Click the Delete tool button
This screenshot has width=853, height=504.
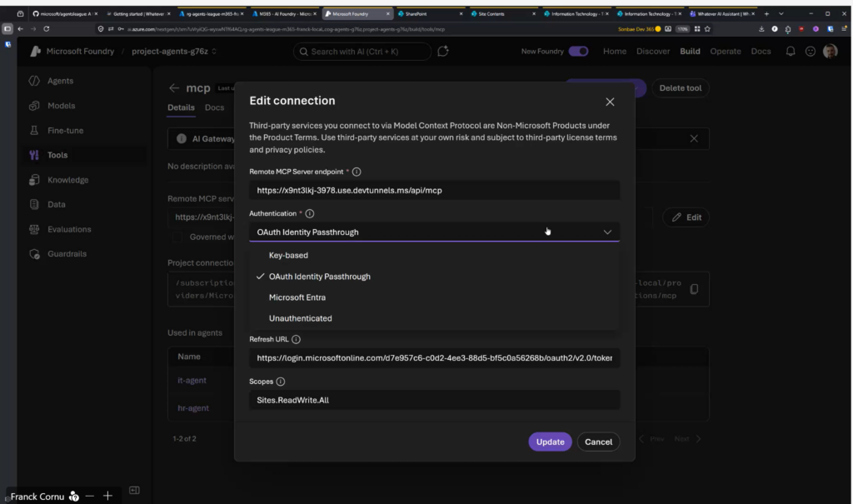coord(680,88)
